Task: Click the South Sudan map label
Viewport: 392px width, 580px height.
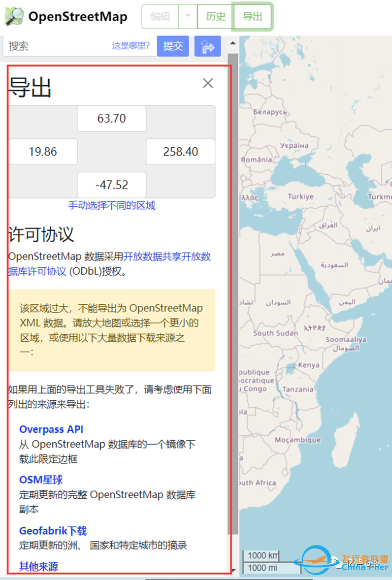Action: (x=275, y=333)
